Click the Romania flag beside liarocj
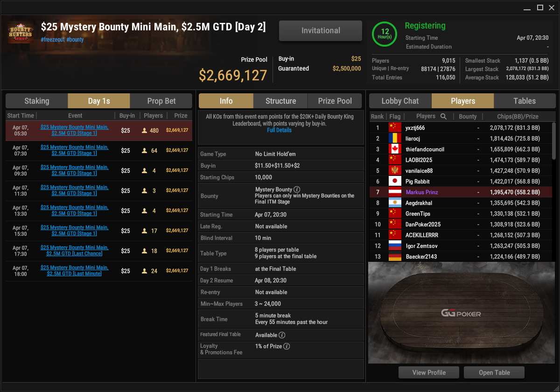This screenshot has width=560, height=392. pyautogui.click(x=395, y=138)
